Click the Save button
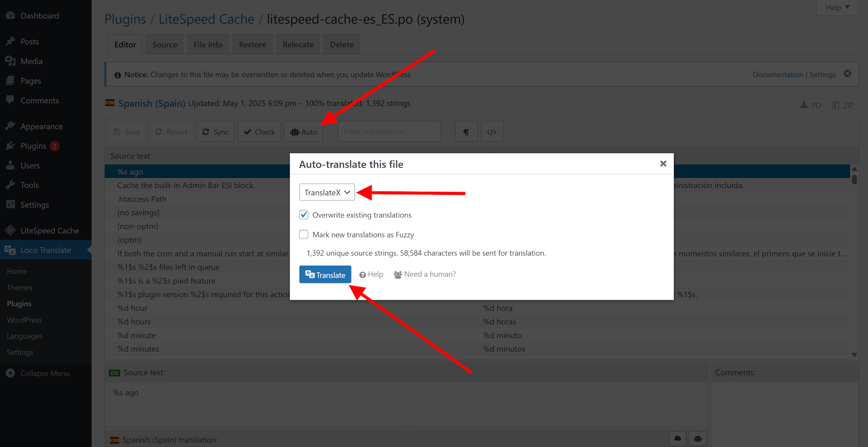 [x=127, y=131]
